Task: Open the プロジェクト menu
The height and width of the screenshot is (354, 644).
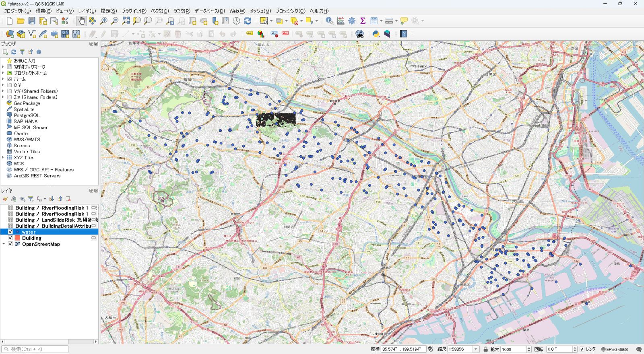Action: 17,11
